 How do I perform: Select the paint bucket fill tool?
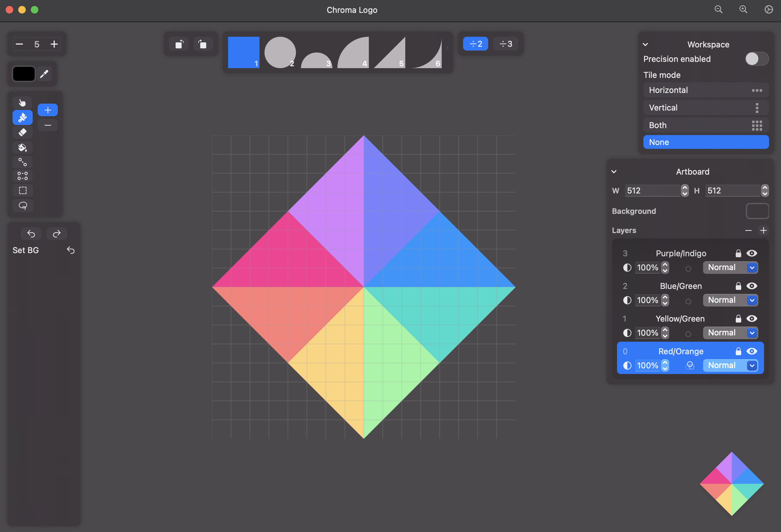[23, 147]
